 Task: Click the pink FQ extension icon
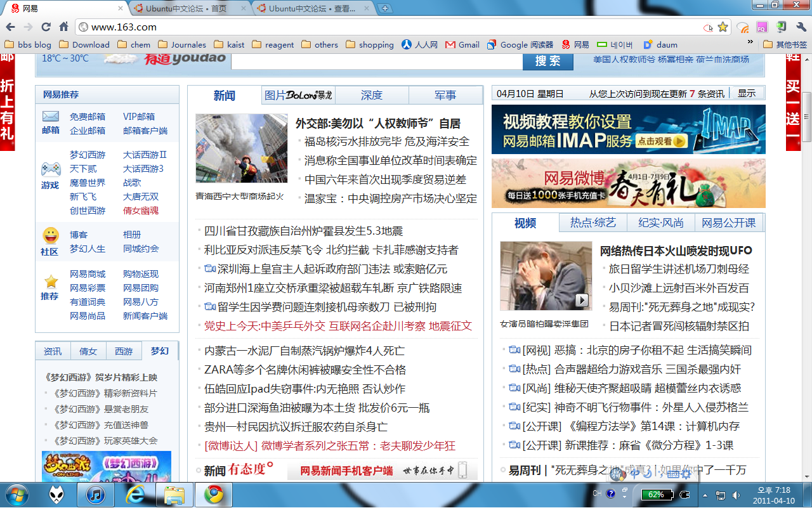(762, 27)
